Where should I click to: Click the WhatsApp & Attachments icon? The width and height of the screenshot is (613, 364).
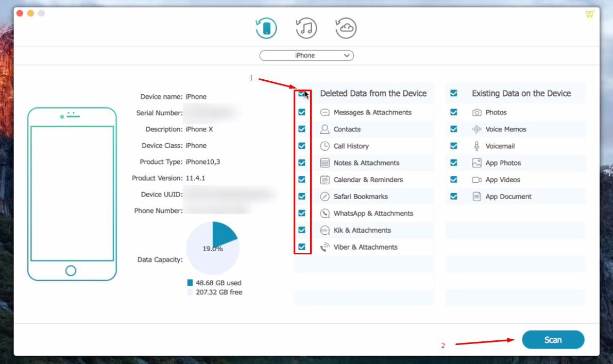325,213
